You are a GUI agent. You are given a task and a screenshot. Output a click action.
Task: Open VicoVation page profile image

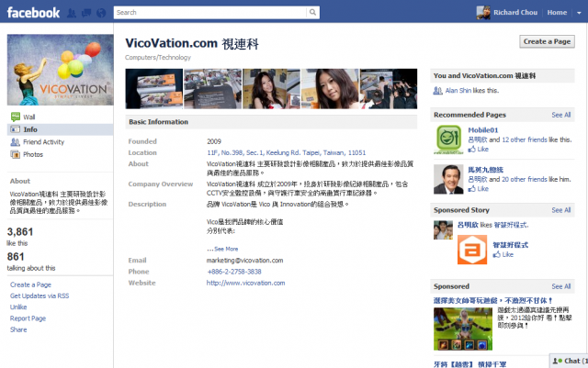tap(61, 70)
